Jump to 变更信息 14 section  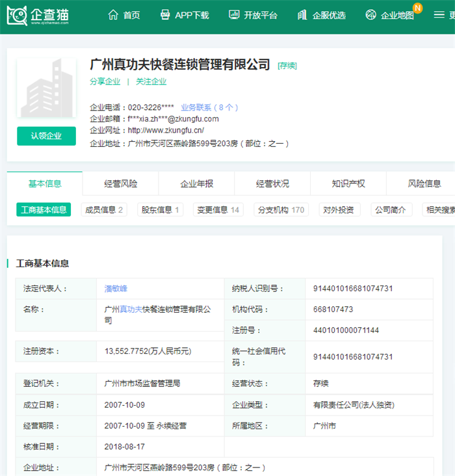[218, 210]
